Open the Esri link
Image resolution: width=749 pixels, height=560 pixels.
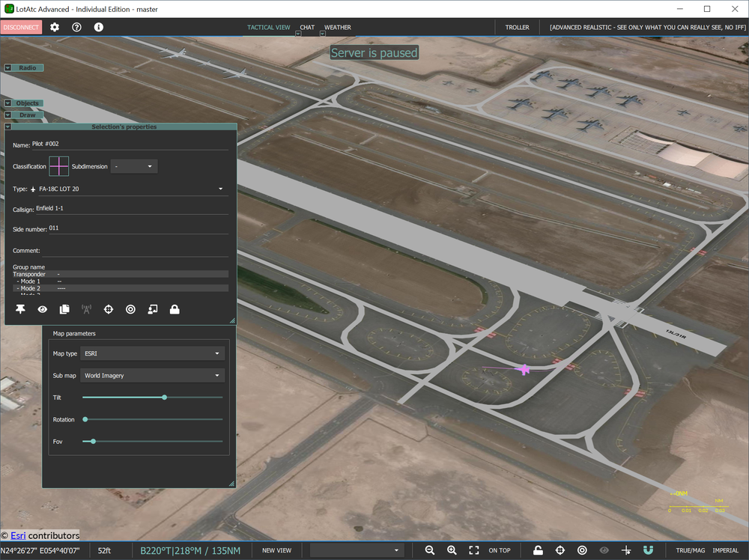click(x=18, y=535)
